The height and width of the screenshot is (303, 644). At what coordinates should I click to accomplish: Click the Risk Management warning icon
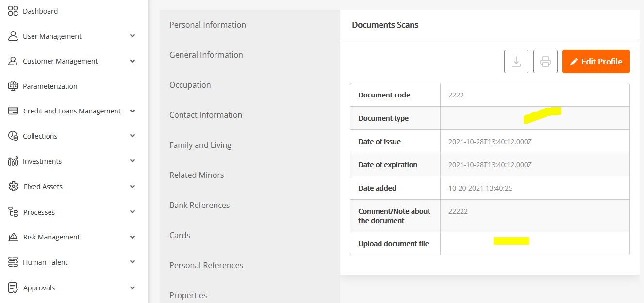pos(14,237)
